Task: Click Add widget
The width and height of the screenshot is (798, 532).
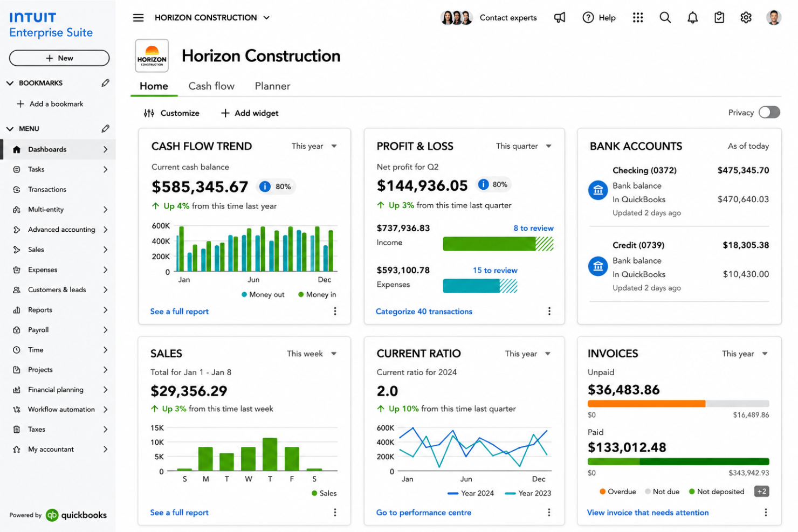Action: click(250, 113)
